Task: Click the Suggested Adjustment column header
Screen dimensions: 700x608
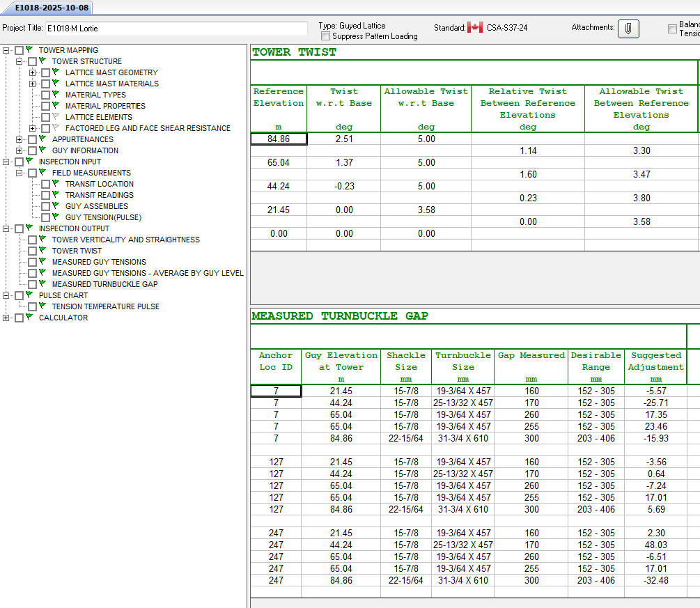Action: (656, 367)
